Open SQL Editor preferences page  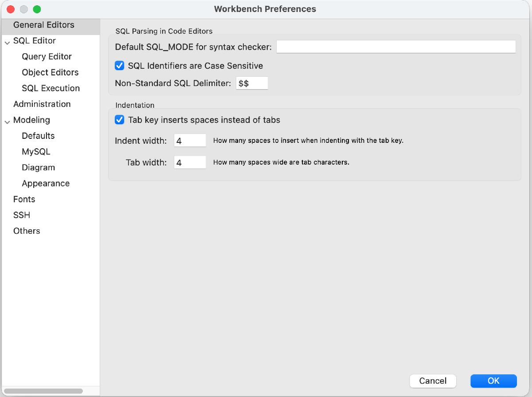(x=35, y=41)
